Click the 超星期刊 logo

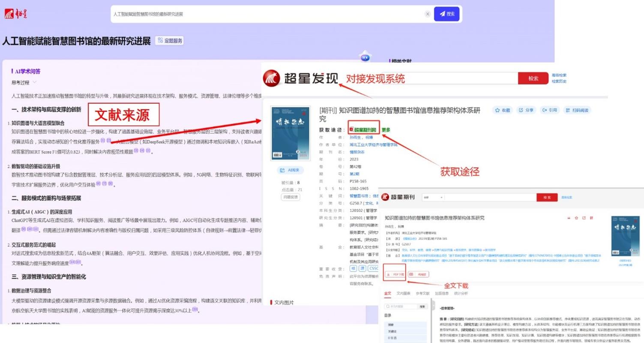(398, 197)
